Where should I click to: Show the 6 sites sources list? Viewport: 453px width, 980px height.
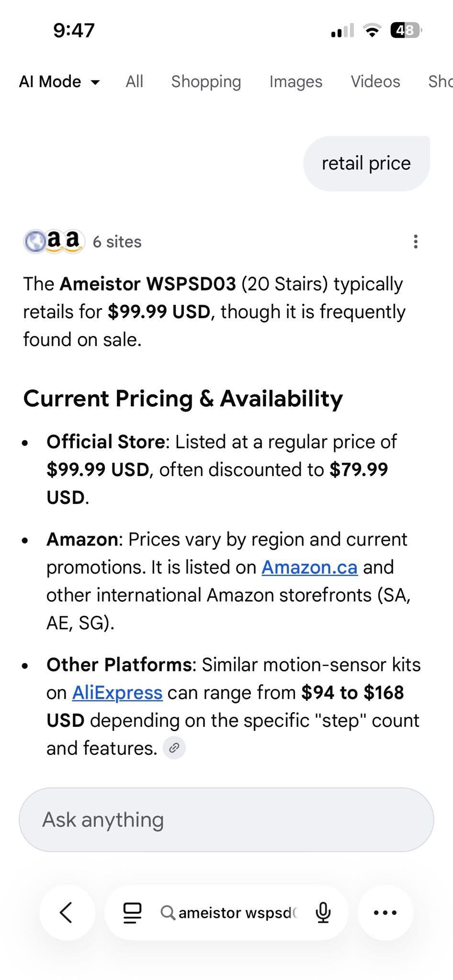[x=117, y=242]
